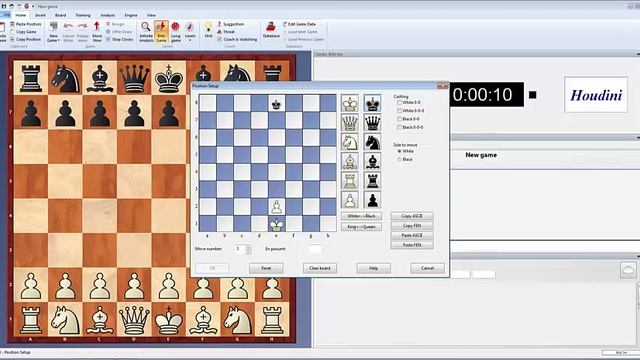Click the save icon in quick access toolbar
Image resolution: width=640 pixels, height=360 pixels.
4,6
